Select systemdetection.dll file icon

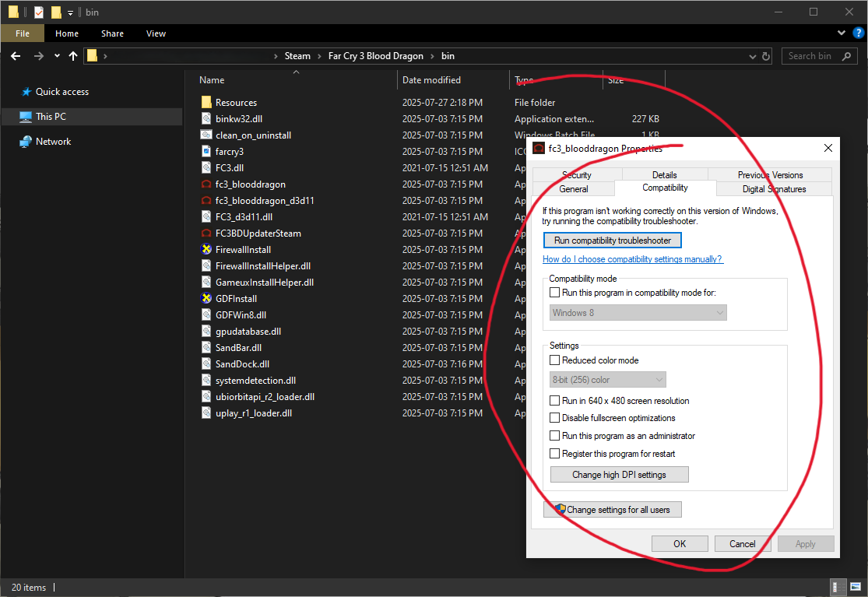(x=206, y=380)
